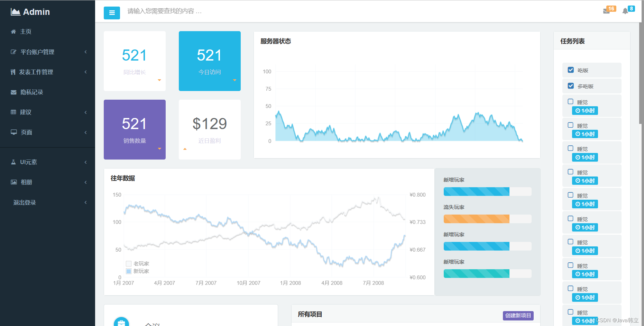Open the bell alerts with badge 8
The width and height of the screenshot is (644, 326).
(628, 10)
